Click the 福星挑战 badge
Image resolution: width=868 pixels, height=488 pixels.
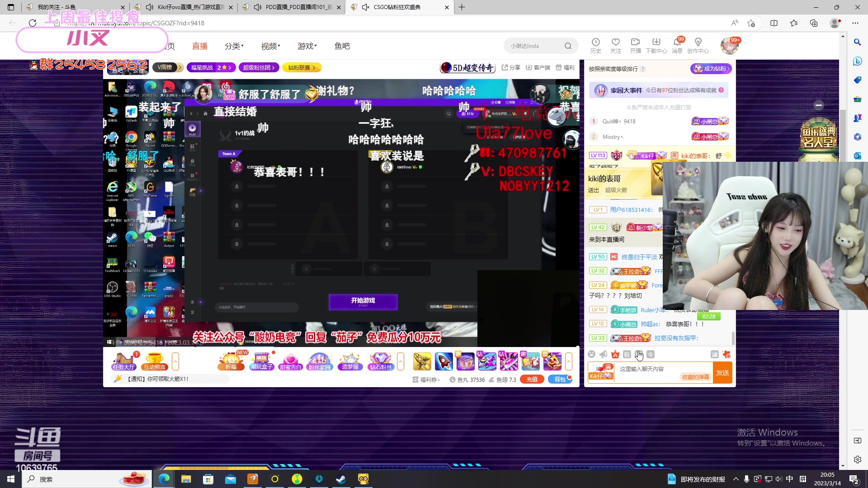(211, 67)
